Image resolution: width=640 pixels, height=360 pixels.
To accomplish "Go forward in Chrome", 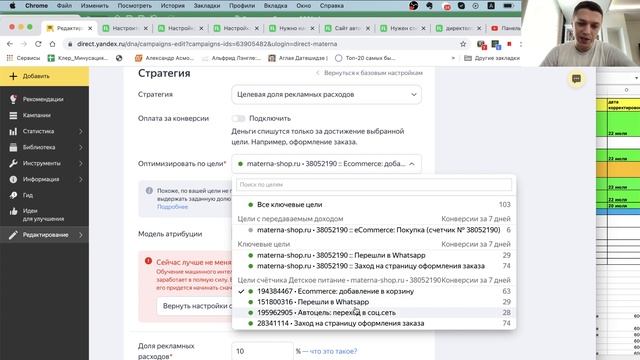I will 24,44.
